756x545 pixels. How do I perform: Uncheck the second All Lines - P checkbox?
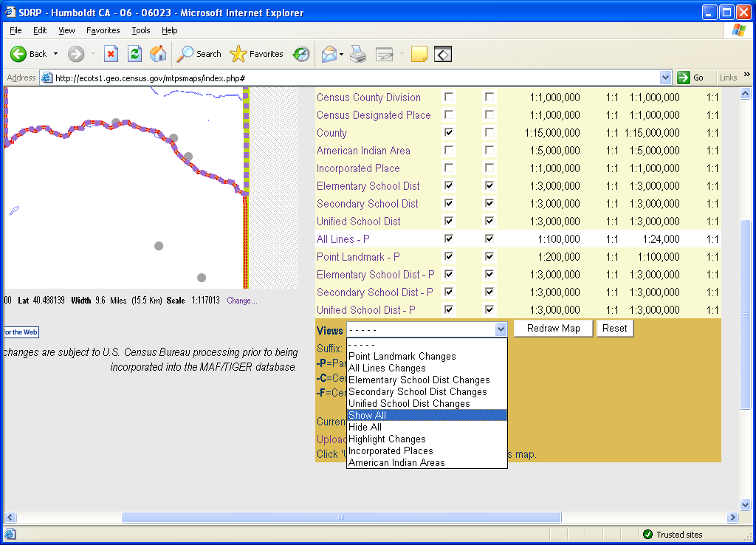click(x=489, y=239)
